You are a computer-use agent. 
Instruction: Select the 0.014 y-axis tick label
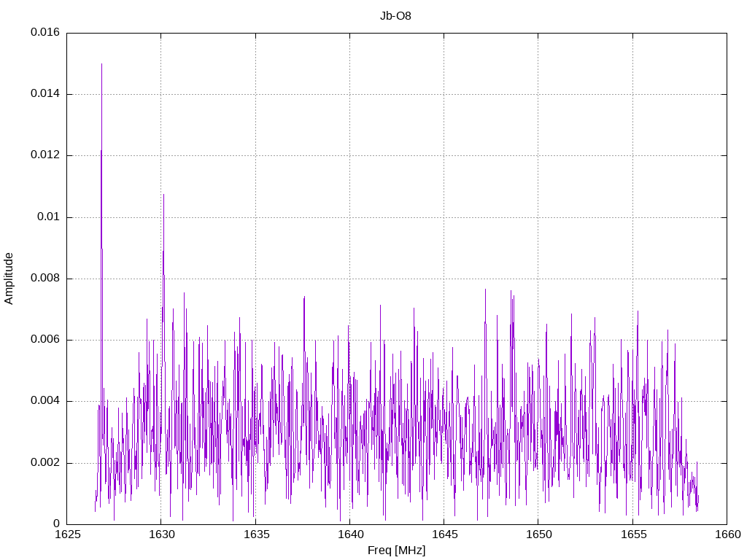[x=44, y=94]
